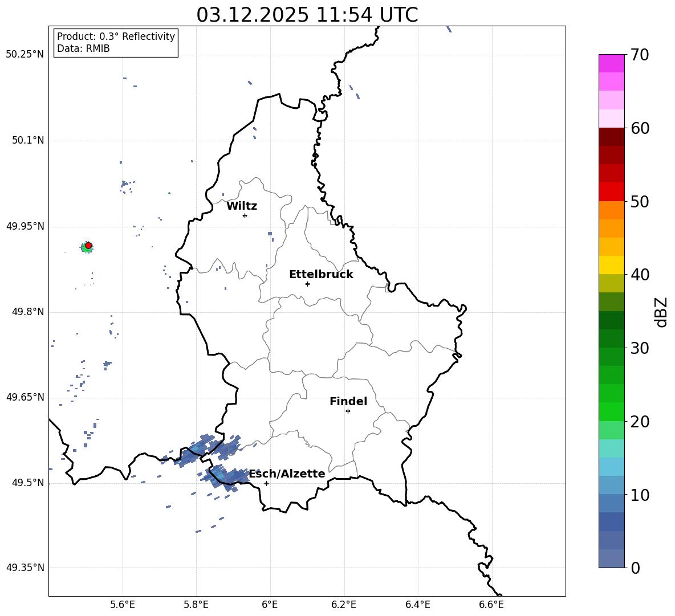The image size is (675, 616).
Task: Click the 6.4°E longitude label
Action: coord(417,605)
